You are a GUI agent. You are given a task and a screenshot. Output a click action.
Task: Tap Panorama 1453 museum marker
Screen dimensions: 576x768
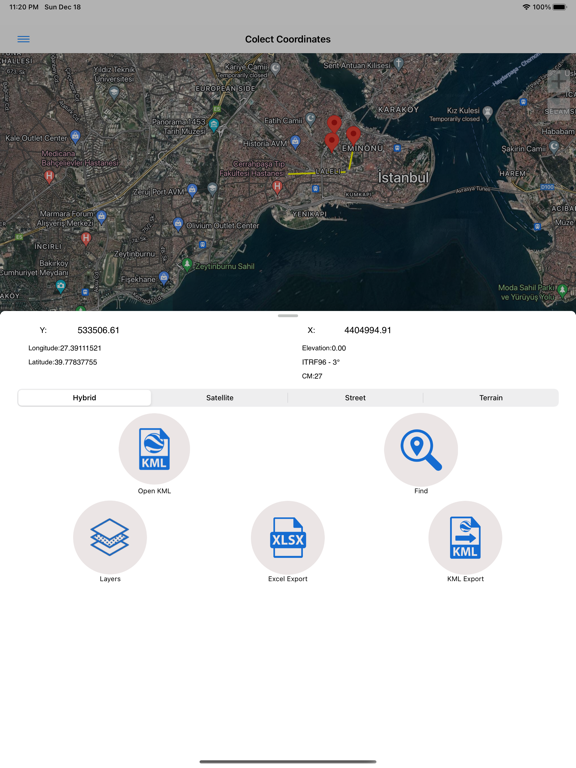point(214,125)
